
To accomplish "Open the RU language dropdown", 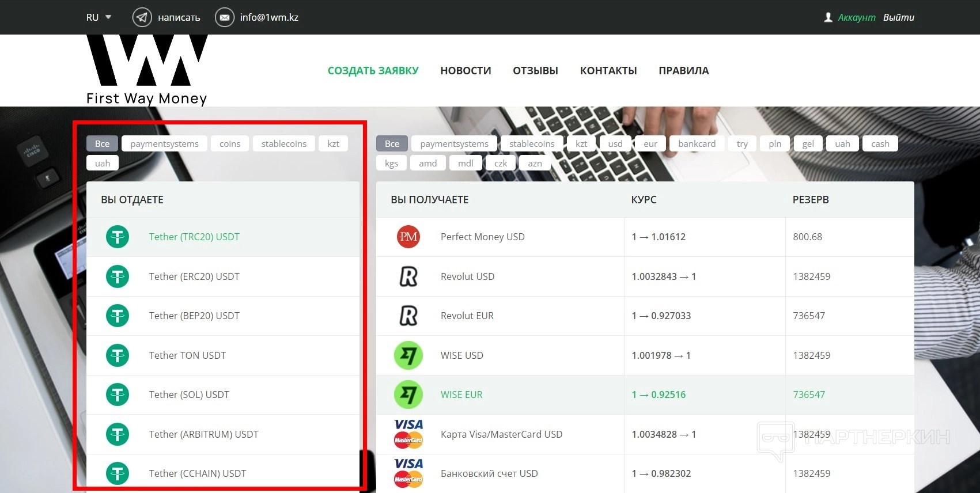I will tap(99, 17).
